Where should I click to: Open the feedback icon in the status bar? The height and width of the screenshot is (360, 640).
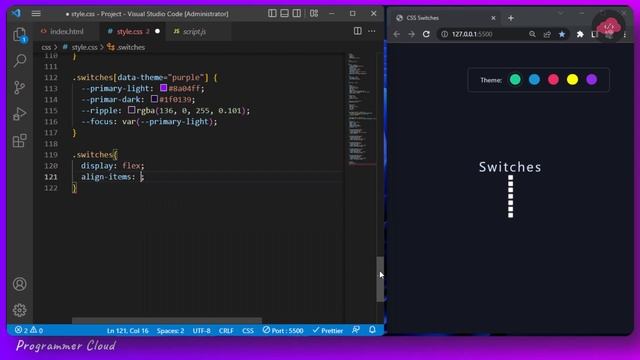pyautogui.click(x=356, y=330)
